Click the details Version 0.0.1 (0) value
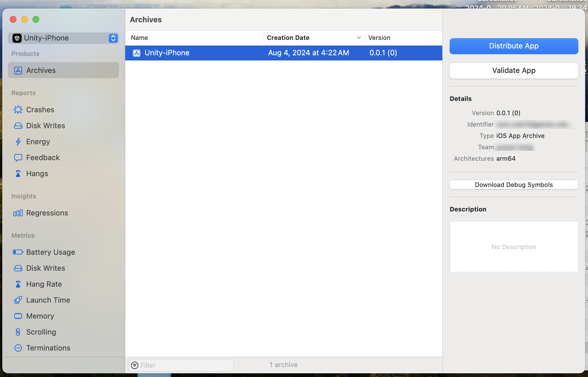The image size is (588, 377). point(508,113)
